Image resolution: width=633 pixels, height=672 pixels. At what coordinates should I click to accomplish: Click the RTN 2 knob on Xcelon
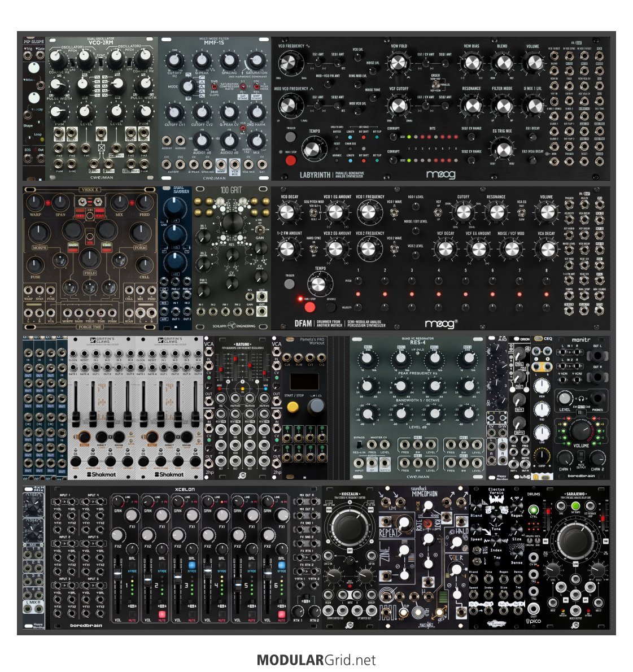click(314, 611)
